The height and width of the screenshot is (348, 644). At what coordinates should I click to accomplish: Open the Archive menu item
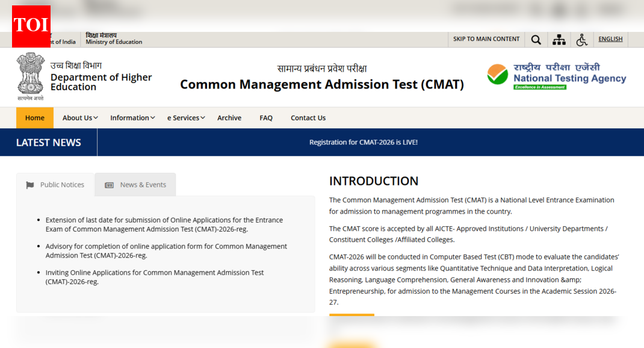[x=229, y=117]
